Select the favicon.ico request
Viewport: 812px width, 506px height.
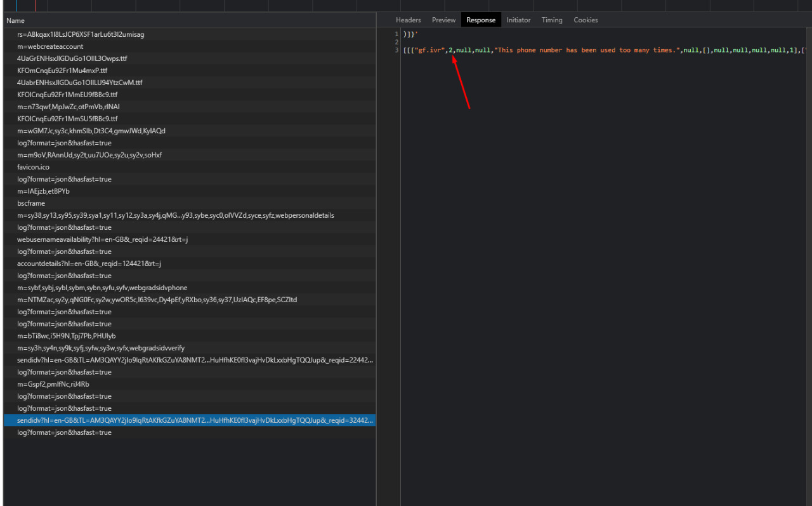point(189,167)
